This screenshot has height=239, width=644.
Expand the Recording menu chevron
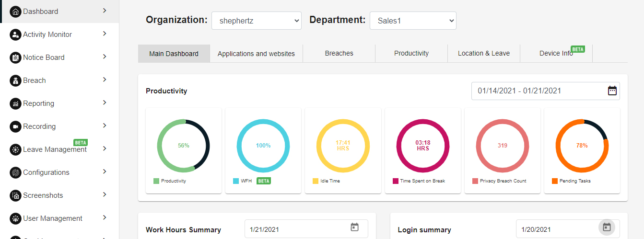click(105, 125)
